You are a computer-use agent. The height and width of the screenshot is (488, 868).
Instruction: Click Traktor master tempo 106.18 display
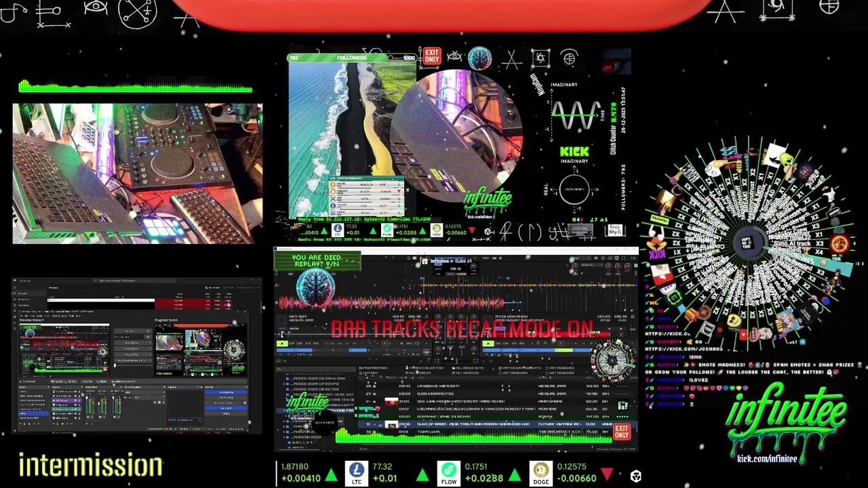pos(455,268)
